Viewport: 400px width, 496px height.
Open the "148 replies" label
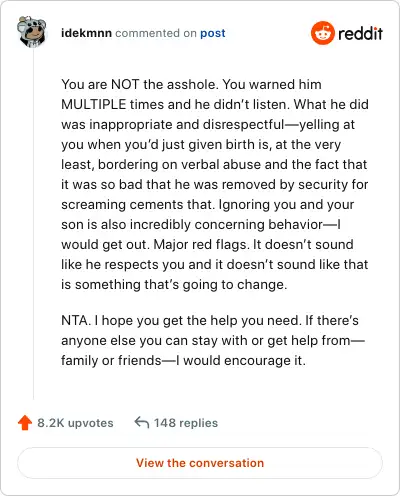[x=186, y=423]
